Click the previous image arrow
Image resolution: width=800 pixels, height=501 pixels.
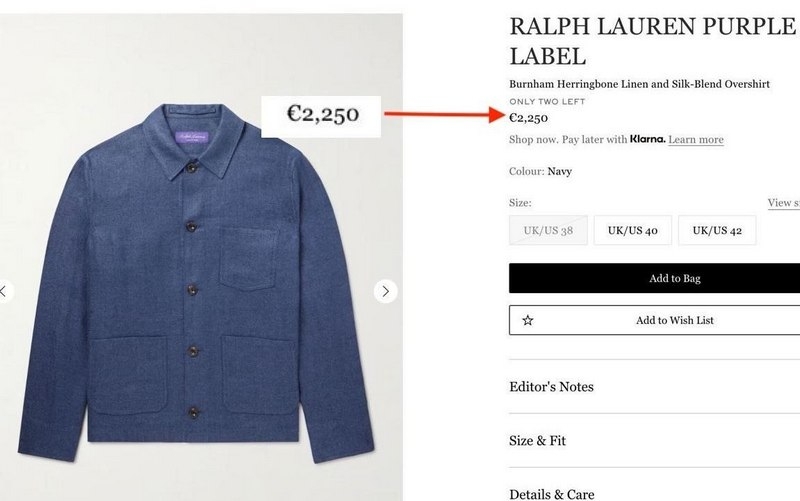click(x=4, y=291)
